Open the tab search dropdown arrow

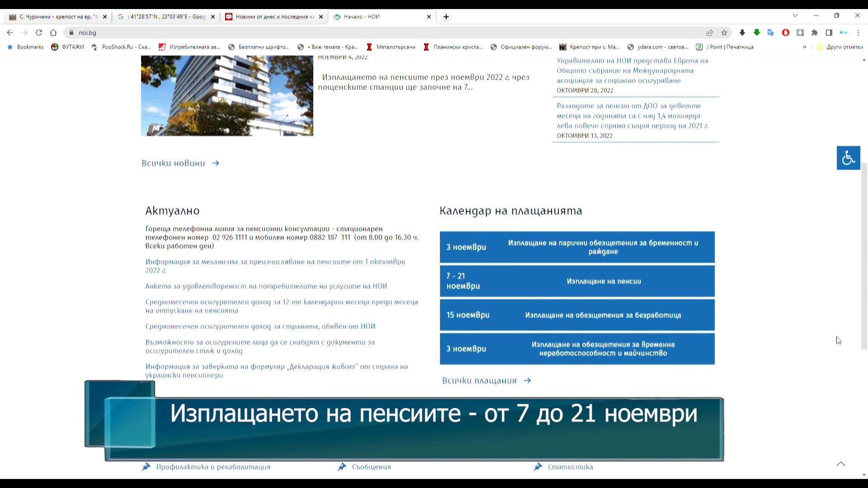click(795, 15)
